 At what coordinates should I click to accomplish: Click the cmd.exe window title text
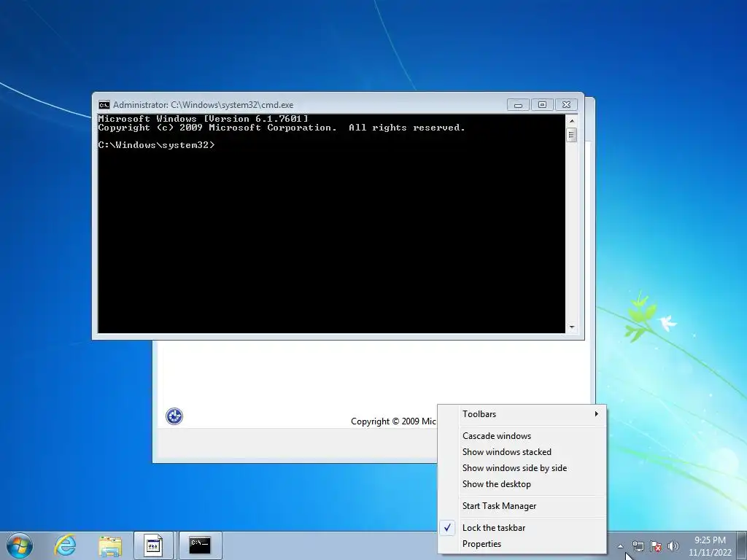click(x=204, y=105)
